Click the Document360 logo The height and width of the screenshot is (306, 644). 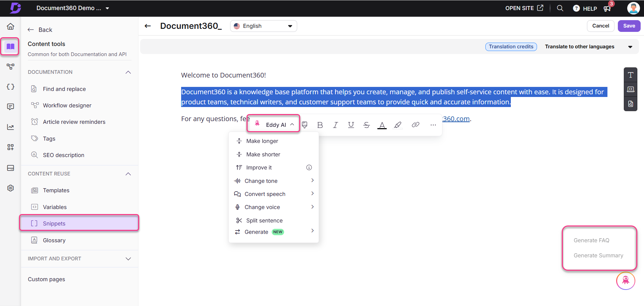click(15, 8)
